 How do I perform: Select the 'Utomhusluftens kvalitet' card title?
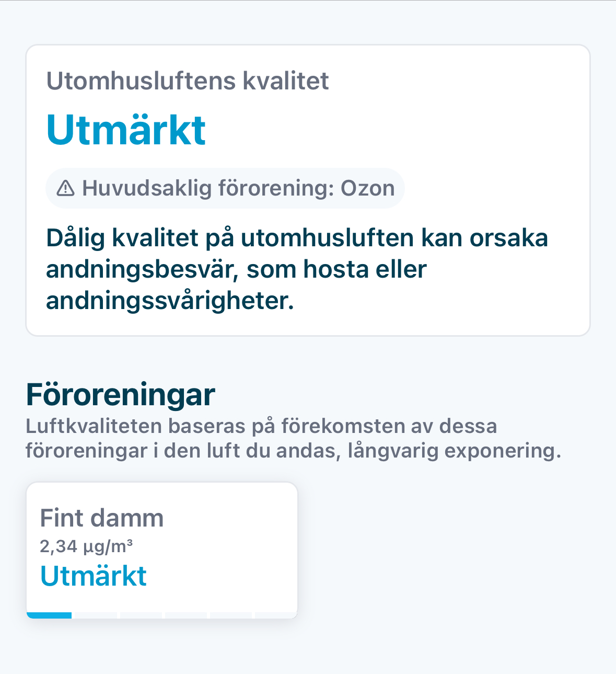(188, 81)
